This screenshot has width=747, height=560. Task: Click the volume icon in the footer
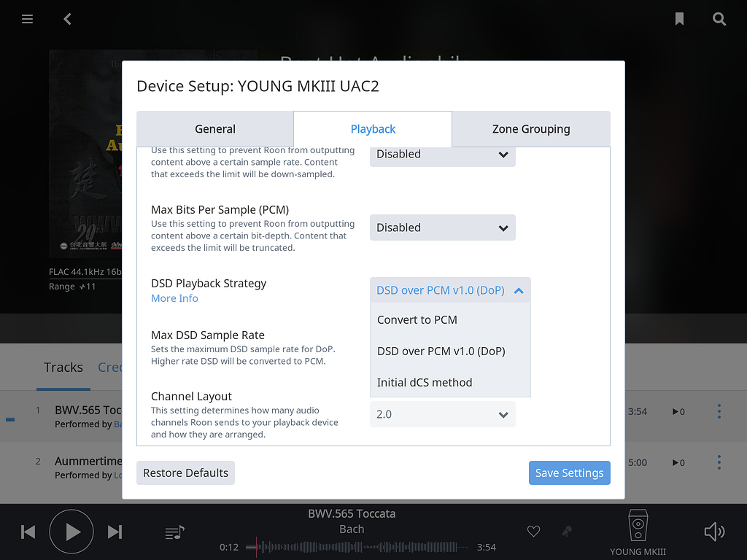pos(714,532)
